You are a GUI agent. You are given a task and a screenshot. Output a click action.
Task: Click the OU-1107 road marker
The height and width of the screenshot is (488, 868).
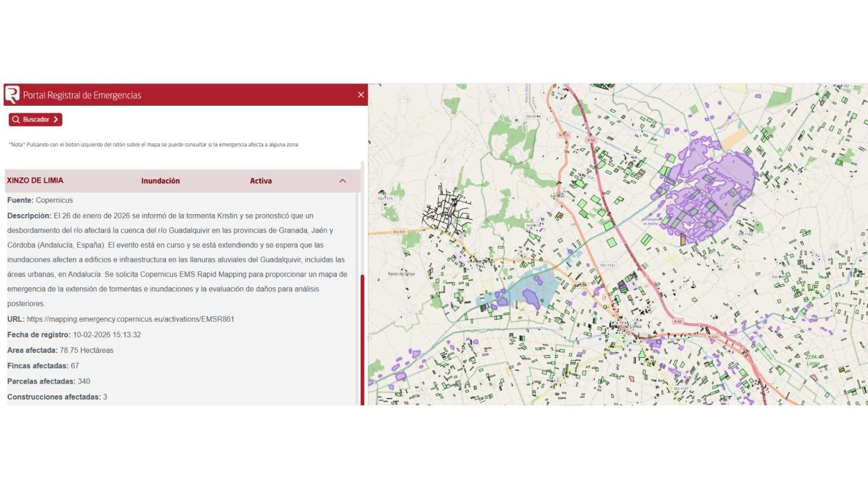click(681, 388)
